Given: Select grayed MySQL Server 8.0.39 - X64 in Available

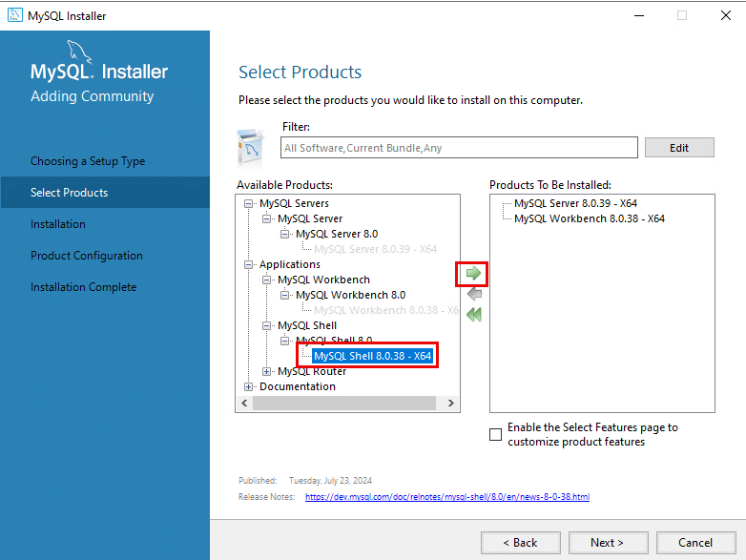Looking at the screenshot, I should pyautogui.click(x=375, y=249).
